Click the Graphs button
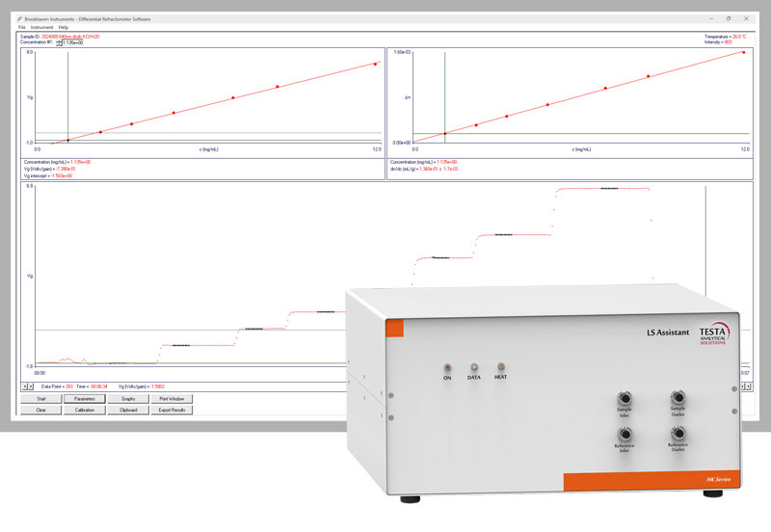The width and height of the screenshot is (771, 532). click(128, 399)
